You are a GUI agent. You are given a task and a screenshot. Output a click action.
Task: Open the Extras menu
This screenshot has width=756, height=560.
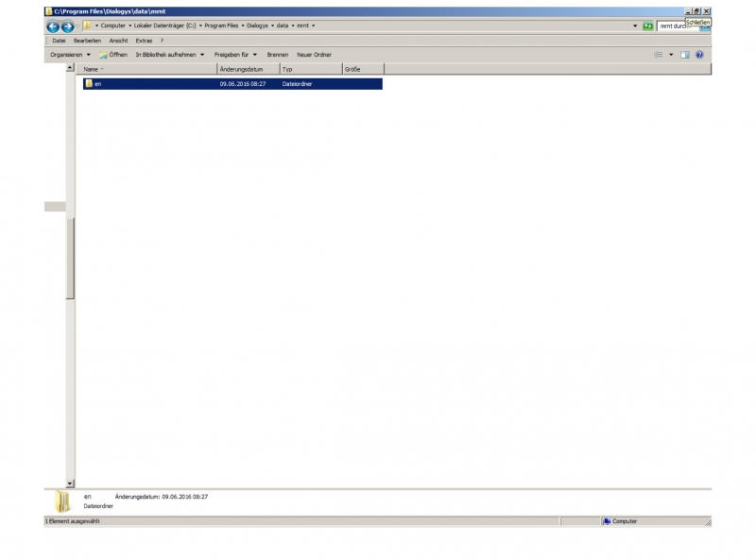pyautogui.click(x=144, y=41)
